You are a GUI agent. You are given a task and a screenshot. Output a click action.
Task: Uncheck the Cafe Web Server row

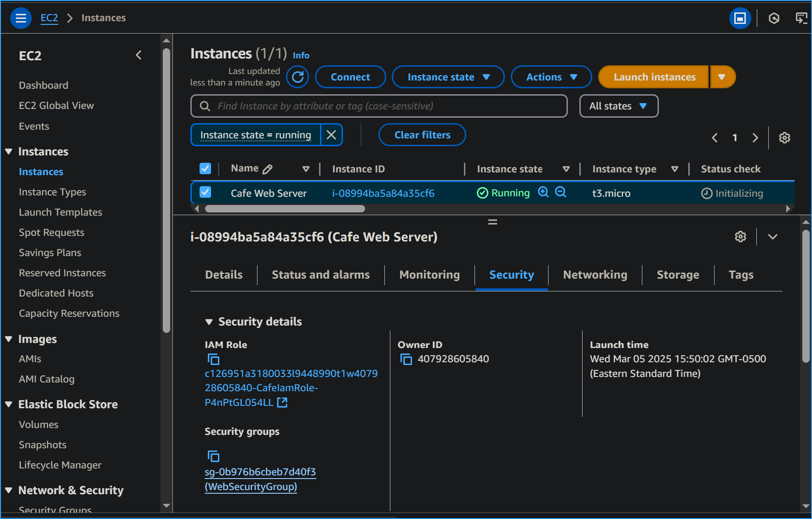[205, 193]
